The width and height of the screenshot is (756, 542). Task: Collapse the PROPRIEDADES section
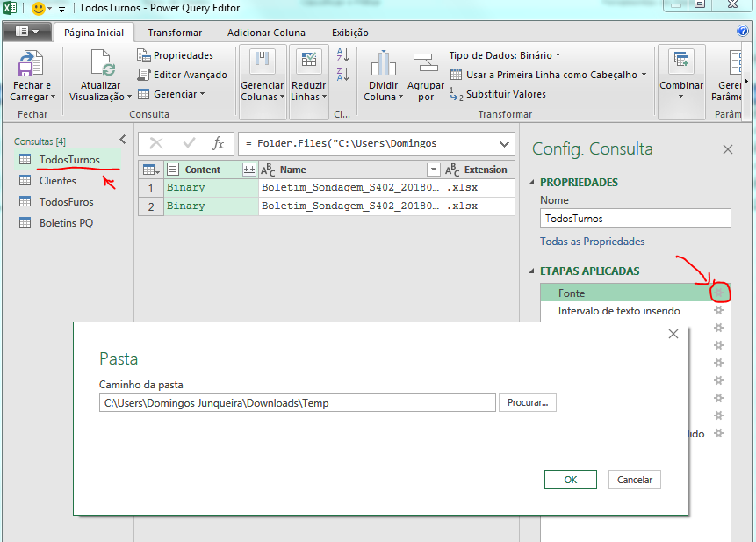coord(532,182)
